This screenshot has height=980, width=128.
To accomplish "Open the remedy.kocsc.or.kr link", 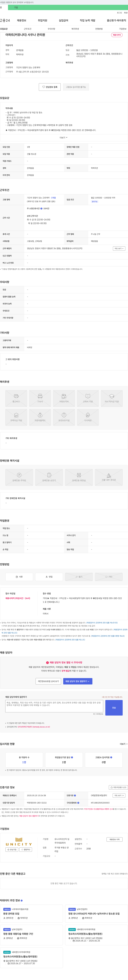I will [x=34, y=727].
